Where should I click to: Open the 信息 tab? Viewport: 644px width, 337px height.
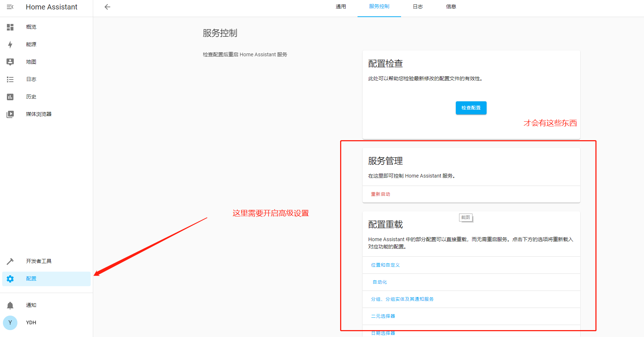pyautogui.click(x=451, y=7)
